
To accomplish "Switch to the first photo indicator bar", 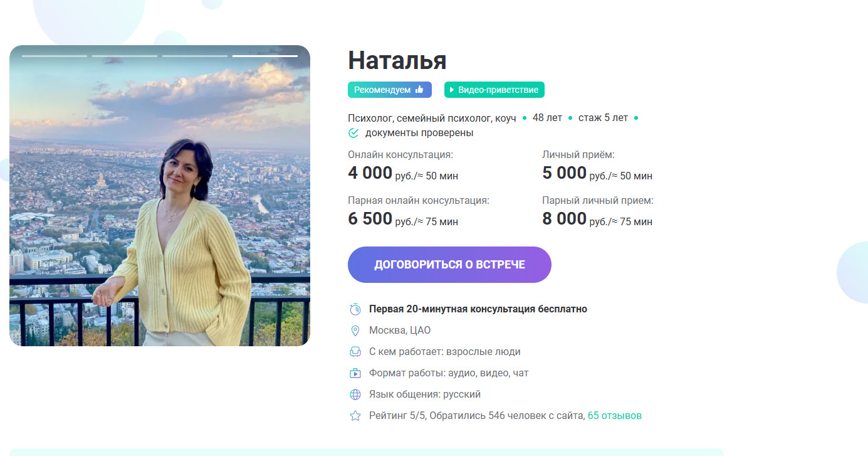I will [x=55, y=56].
